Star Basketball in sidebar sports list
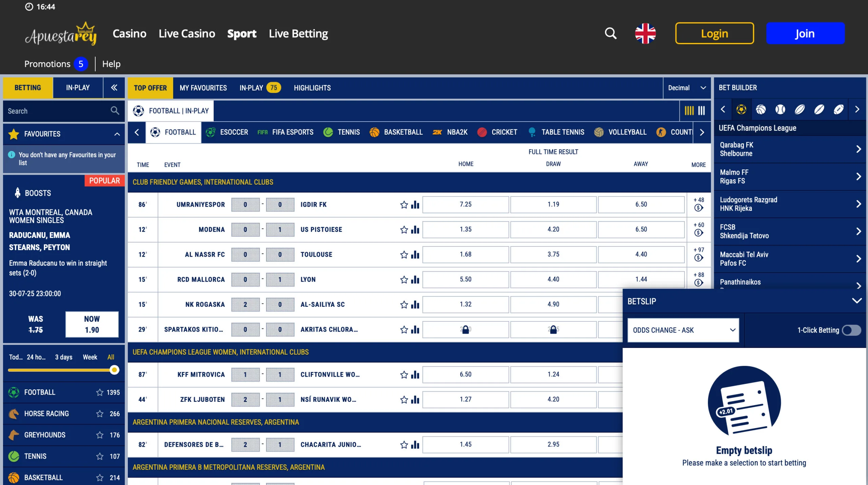This screenshot has width=868, height=485. click(100, 478)
